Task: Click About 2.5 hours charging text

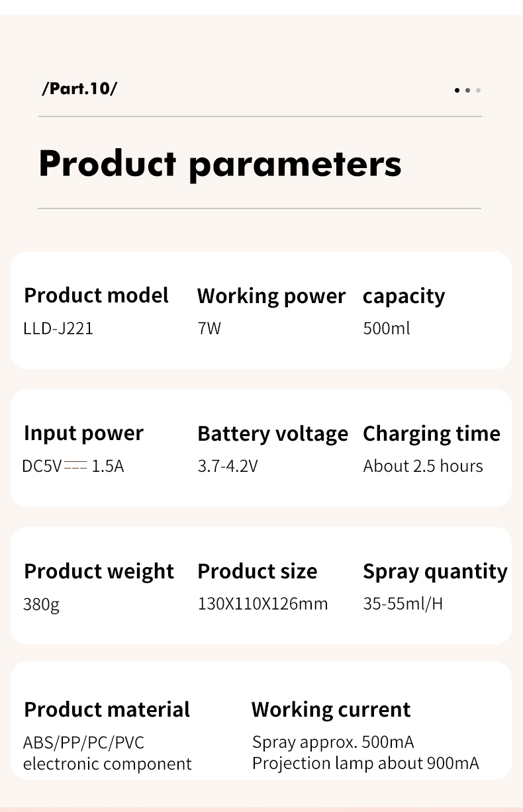Action: tap(423, 466)
